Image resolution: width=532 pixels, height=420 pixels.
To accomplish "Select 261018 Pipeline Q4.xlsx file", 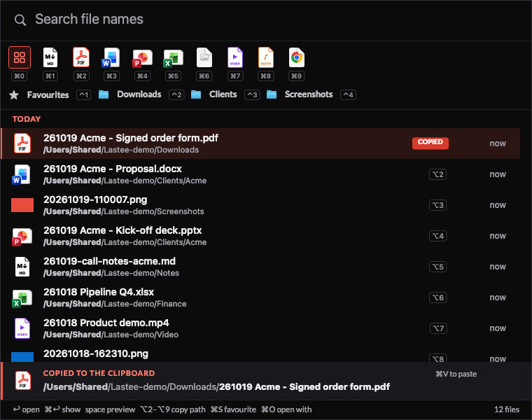I will click(260, 297).
